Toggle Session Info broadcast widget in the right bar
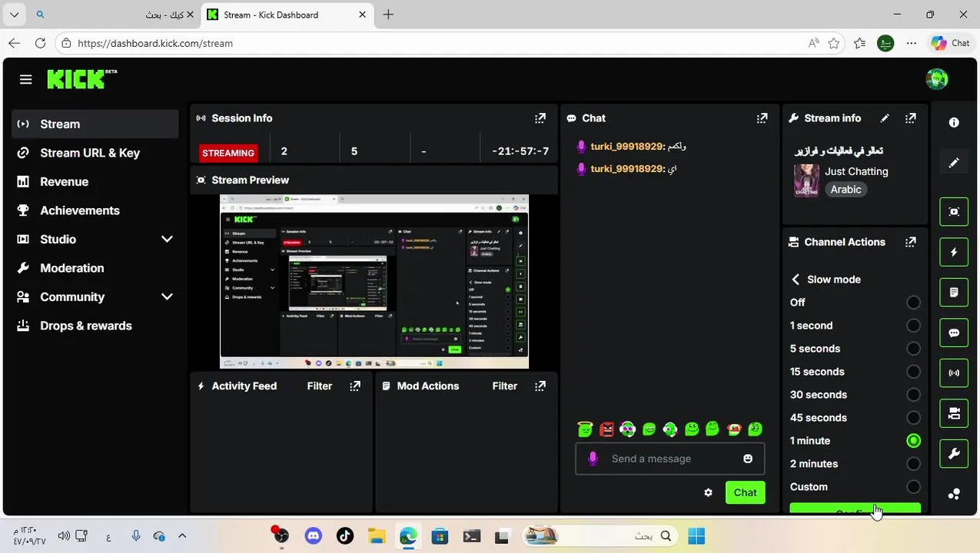Image resolution: width=980 pixels, height=553 pixels. 954,373
